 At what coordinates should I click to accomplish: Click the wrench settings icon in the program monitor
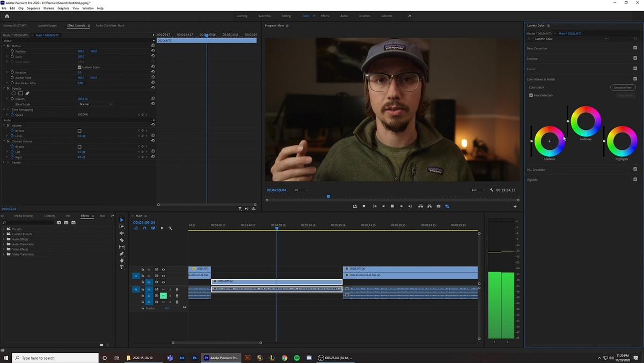(x=492, y=190)
